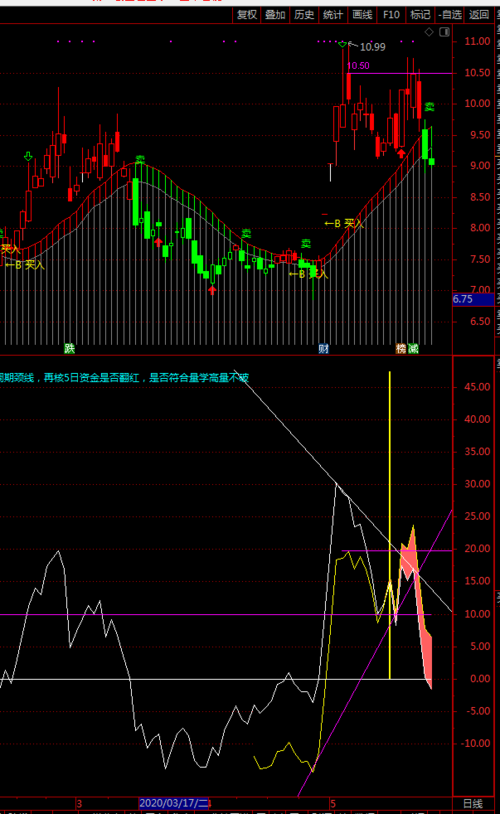
Task: Click the blue 财 finance marker
Action: click(323, 348)
